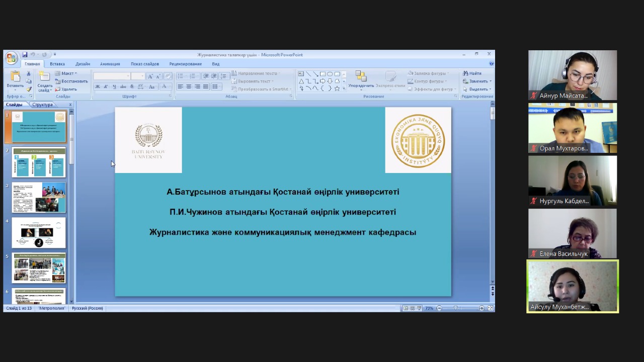Center the text in paragraph group
The height and width of the screenshot is (362, 644).
[189, 86]
